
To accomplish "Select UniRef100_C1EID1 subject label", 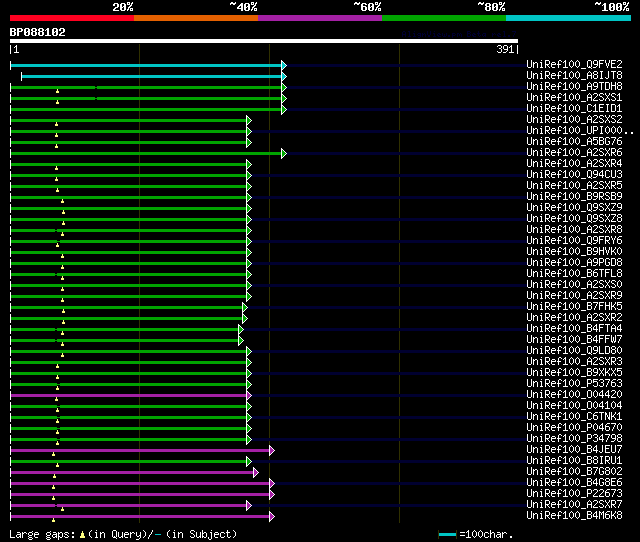I will click(574, 109).
